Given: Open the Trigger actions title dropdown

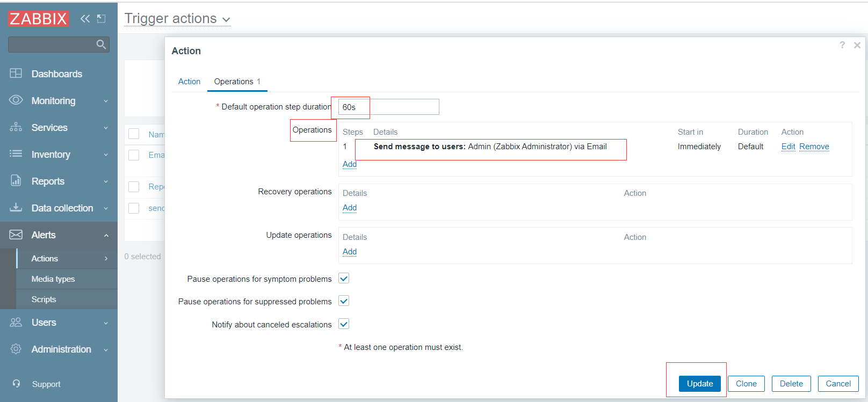Looking at the screenshot, I should coord(177,19).
